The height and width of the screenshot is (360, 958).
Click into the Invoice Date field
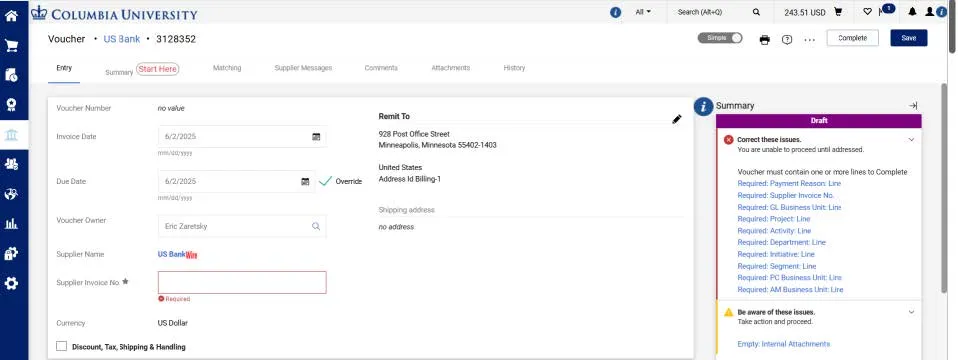[242, 136]
